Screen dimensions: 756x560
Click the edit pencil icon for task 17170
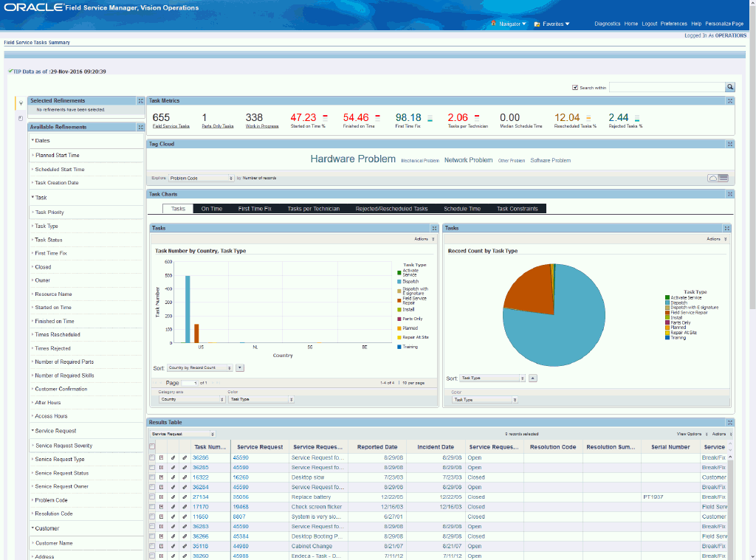173,506
